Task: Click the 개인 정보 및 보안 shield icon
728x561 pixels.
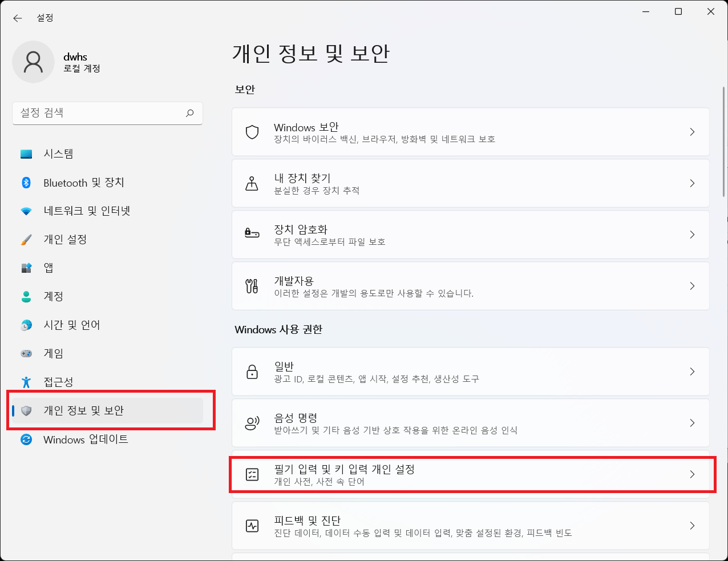Action: tap(26, 411)
